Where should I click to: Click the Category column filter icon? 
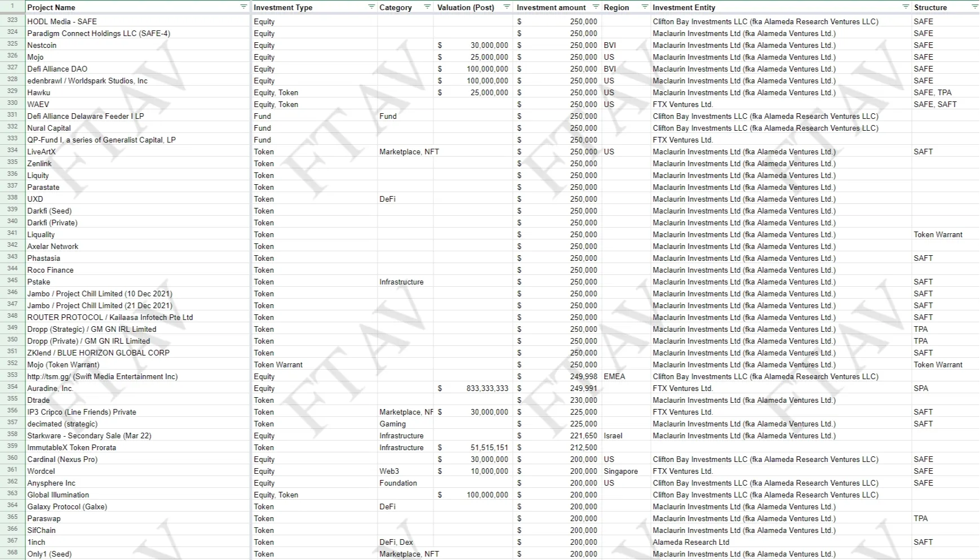[x=427, y=7]
